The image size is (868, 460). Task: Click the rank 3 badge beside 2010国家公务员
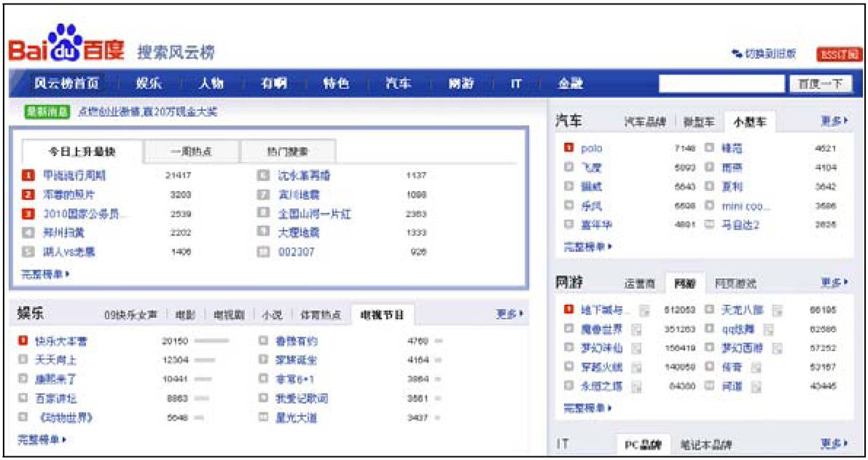tap(28, 214)
